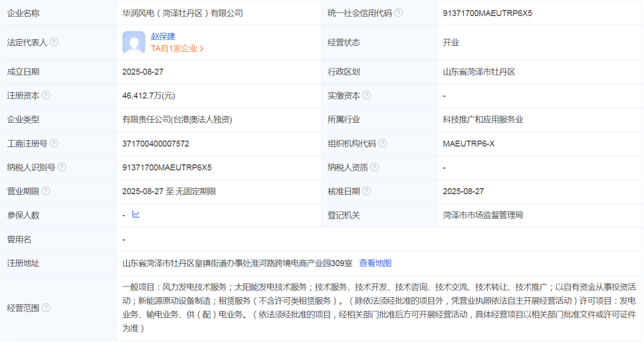
Task: Click the registered address text ending 309室
Action: point(237,263)
